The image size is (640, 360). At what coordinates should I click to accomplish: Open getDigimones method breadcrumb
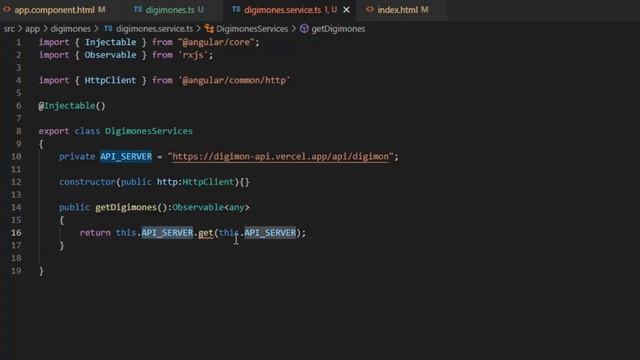tap(338, 29)
